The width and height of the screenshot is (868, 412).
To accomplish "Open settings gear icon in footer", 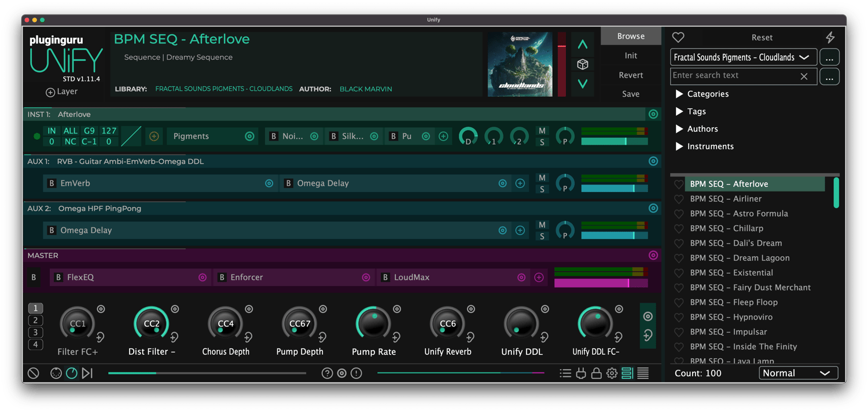I will pyautogui.click(x=612, y=373).
